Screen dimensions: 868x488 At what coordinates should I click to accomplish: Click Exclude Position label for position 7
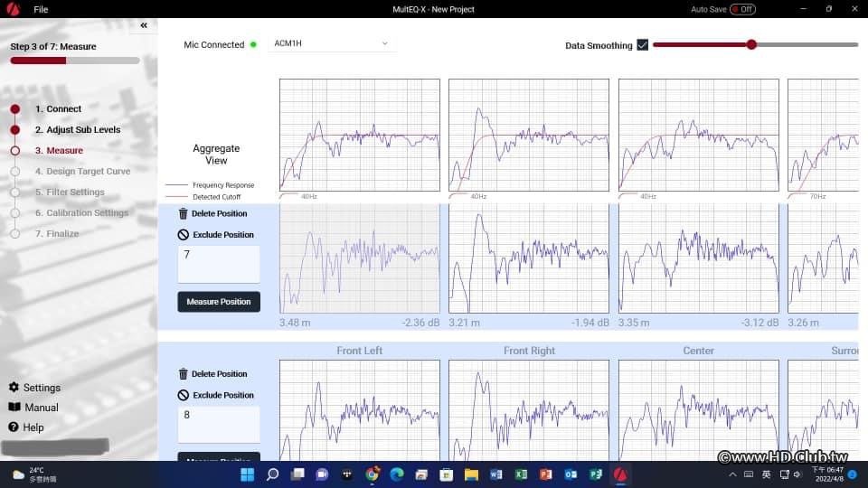223,235
